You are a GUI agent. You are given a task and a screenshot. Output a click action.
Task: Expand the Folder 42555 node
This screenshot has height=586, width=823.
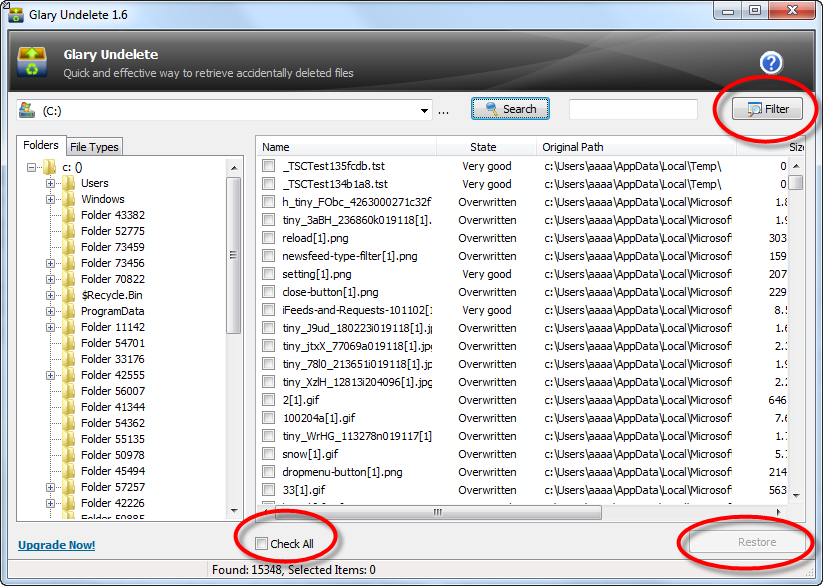click(50, 375)
